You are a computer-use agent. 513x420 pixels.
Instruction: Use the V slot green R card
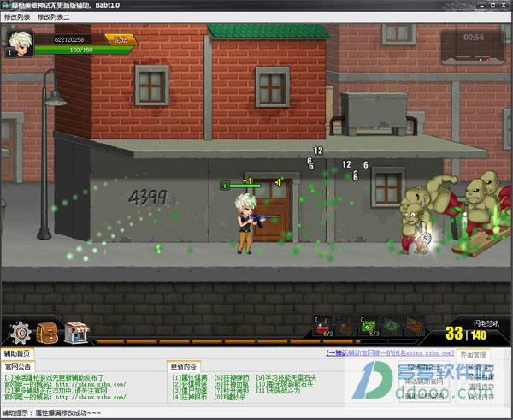(392, 327)
